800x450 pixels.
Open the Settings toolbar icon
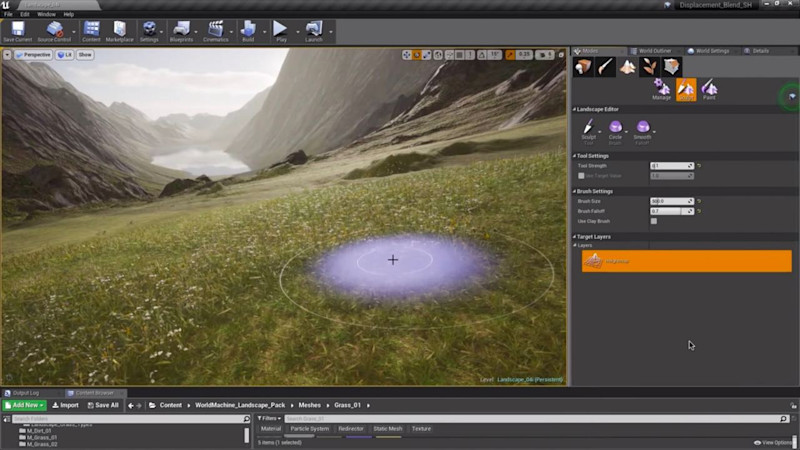click(149, 32)
